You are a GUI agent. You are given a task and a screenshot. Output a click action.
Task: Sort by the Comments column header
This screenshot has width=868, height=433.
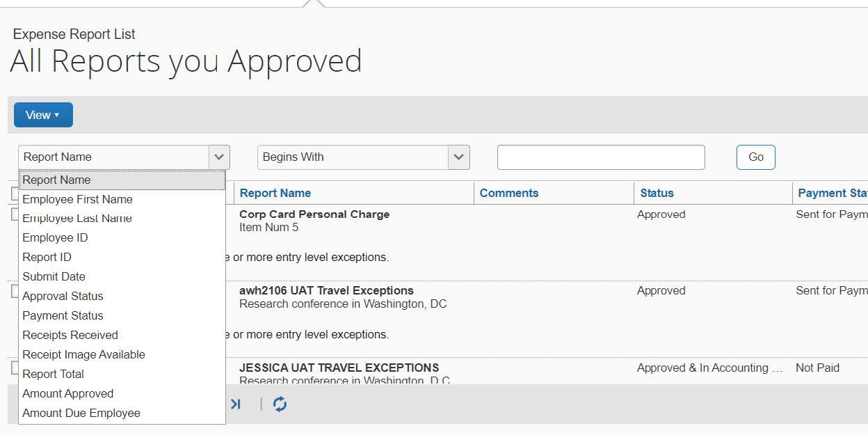click(x=509, y=193)
